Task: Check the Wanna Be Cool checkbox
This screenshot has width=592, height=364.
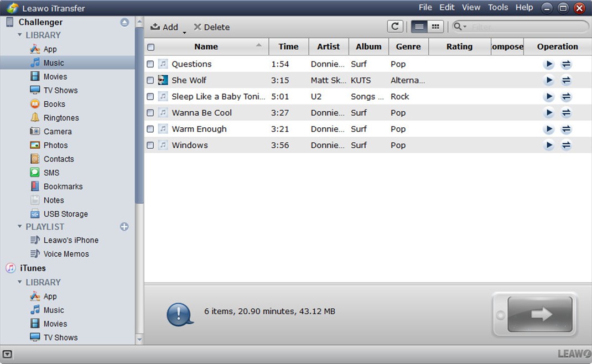Action: click(150, 112)
